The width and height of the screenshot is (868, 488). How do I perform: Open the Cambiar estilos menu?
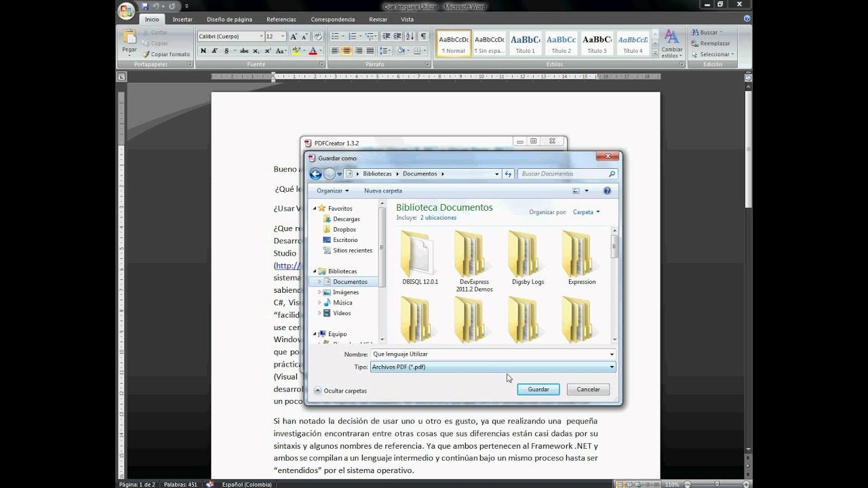pos(672,43)
